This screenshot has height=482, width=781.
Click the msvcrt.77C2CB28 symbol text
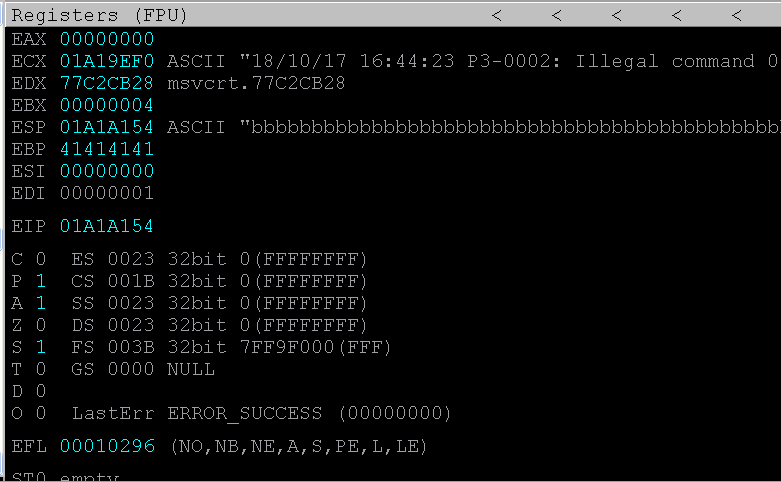(256, 83)
